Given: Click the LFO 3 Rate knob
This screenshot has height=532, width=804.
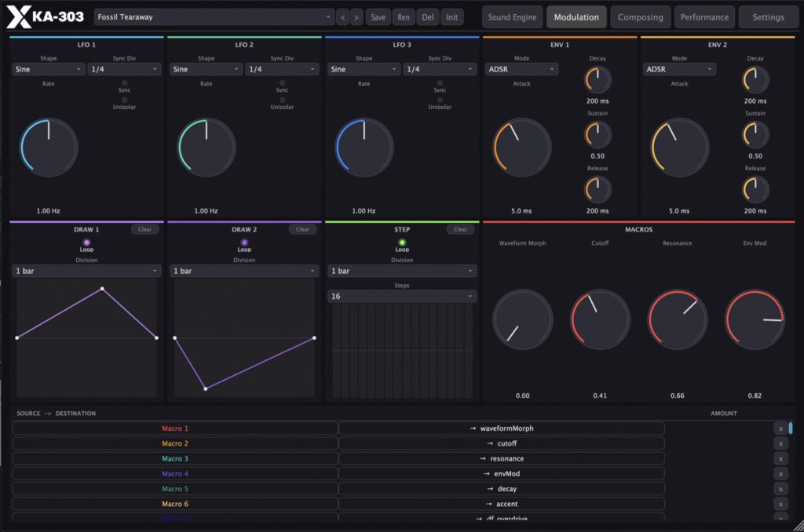Looking at the screenshot, I should click(364, 148).
